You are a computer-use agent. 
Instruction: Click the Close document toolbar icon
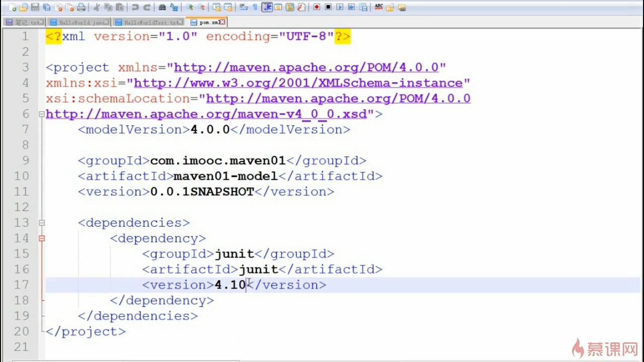[58, 7]
